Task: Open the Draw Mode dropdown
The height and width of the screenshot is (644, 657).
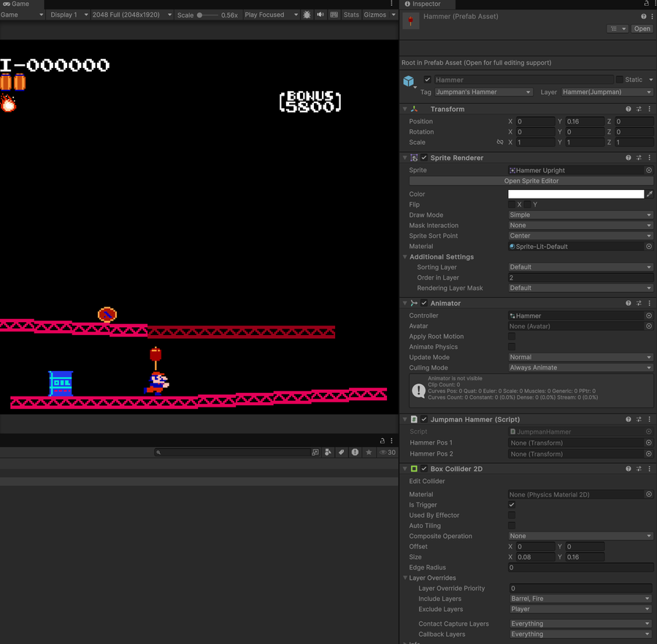Action: [581, 215]
